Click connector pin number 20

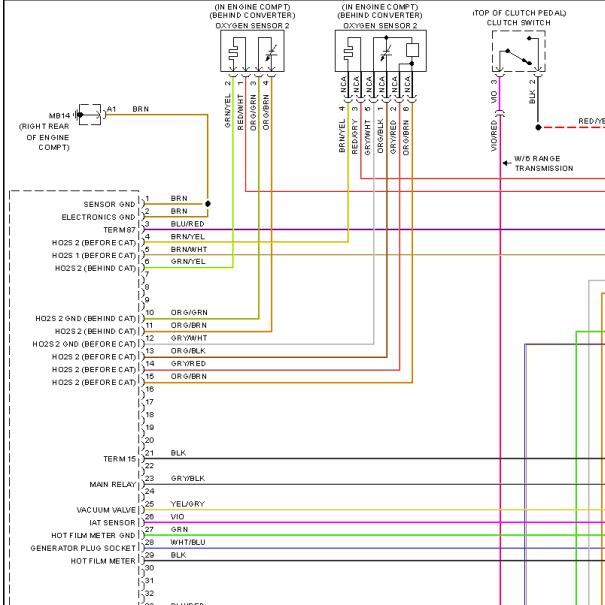[x=150, y=440]
